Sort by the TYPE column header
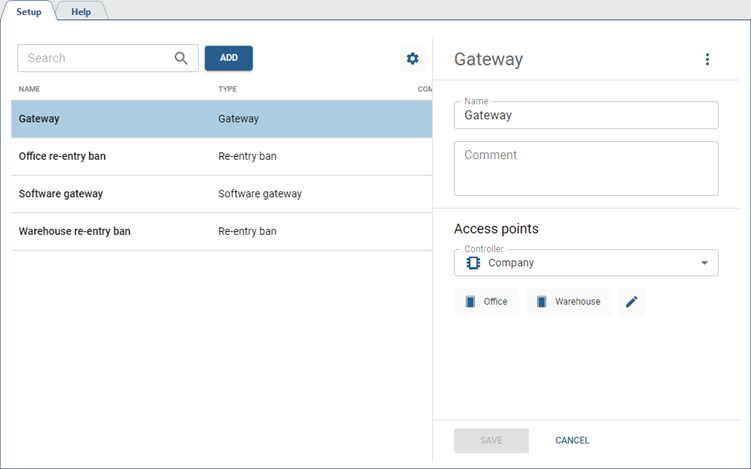 227,89
